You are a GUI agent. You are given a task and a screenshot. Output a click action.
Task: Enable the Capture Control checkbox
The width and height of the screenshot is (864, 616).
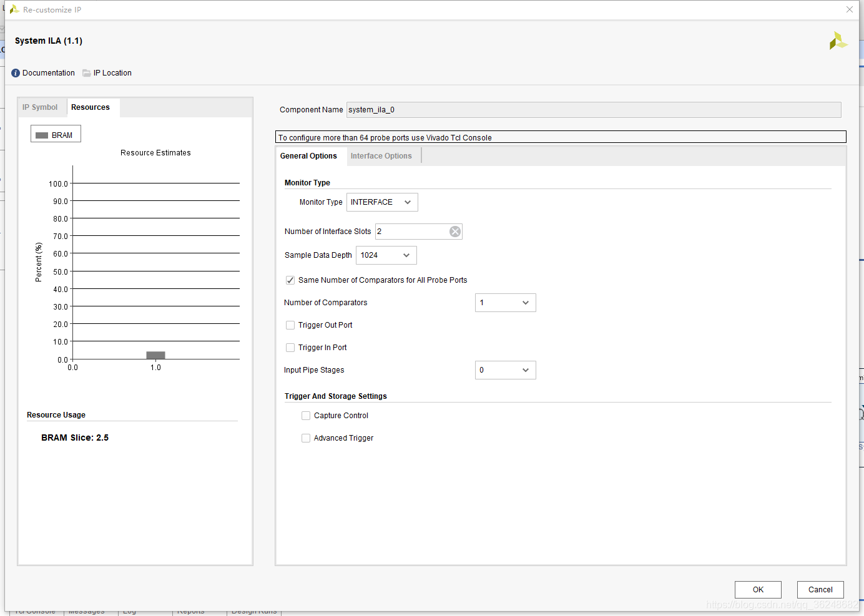pos(306,416)
